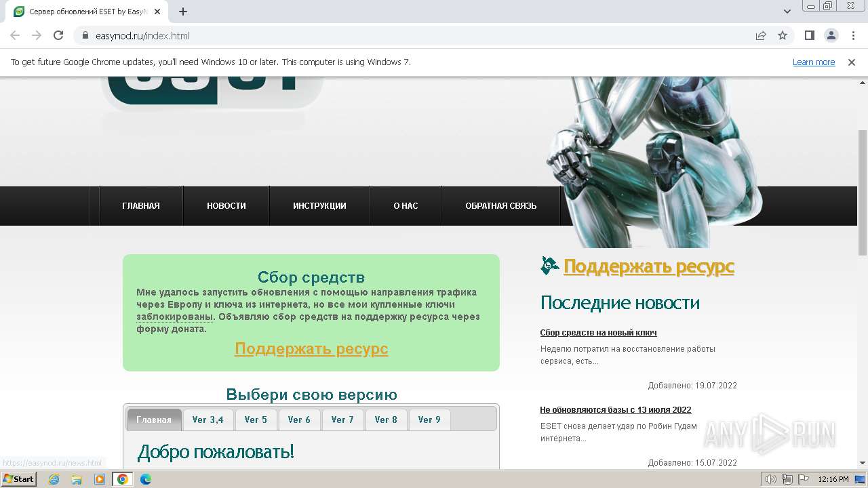Expand the tab search dropdown

pos(787,12)
